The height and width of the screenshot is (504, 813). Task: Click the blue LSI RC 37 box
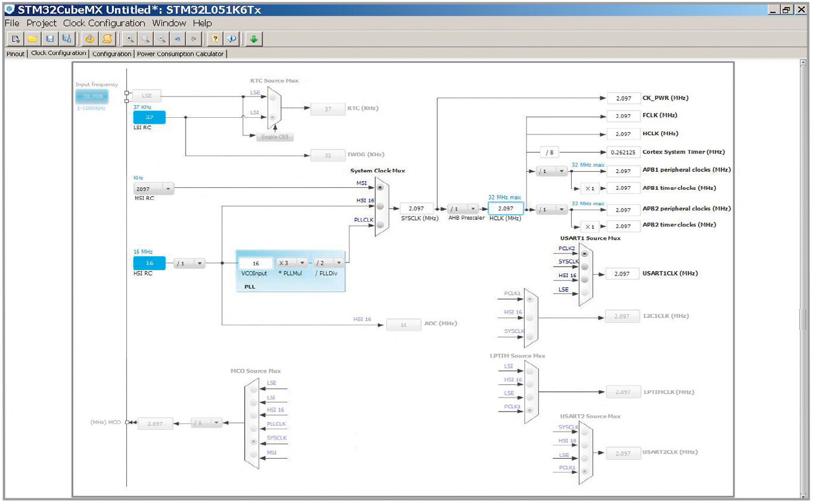(x=149, y=117)
